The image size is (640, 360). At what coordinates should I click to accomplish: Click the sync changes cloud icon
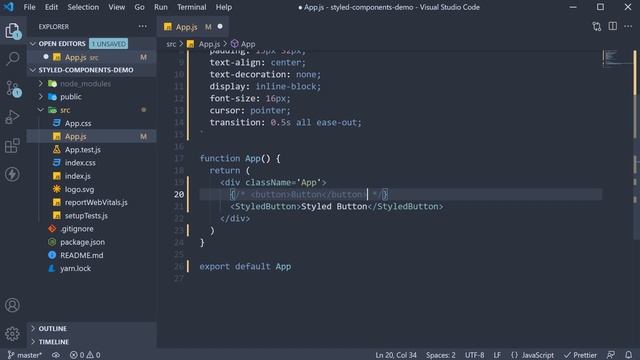[56, 355]
